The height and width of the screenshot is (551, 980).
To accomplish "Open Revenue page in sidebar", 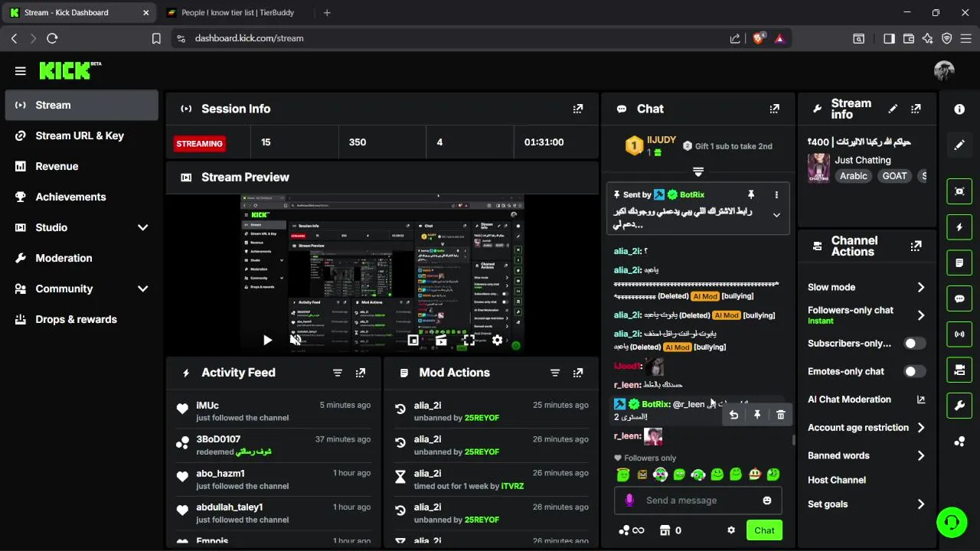I will tap(82, 166).
